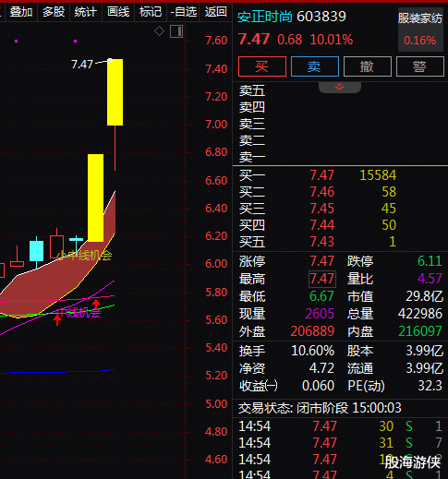The width and height of the screenshot is (448, 479).
Task: Click the blue 卖 sell button
Action: coord(315,66)
